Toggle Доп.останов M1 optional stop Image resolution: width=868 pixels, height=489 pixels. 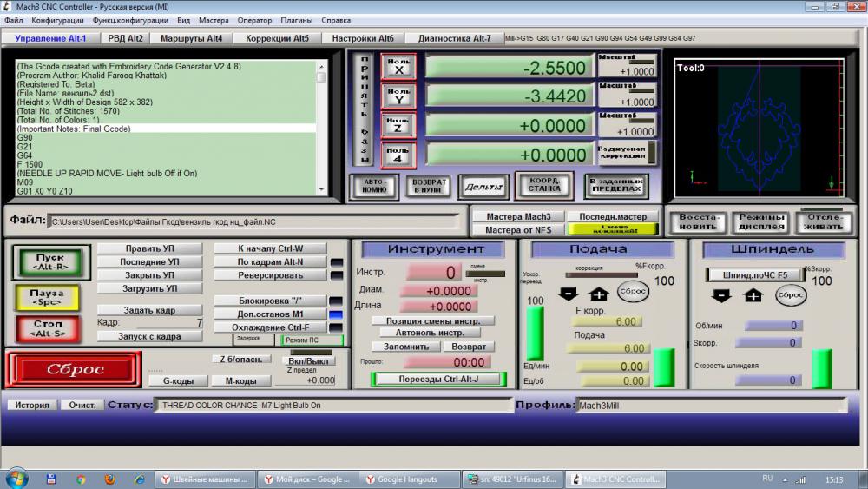(x=270, y=314)
